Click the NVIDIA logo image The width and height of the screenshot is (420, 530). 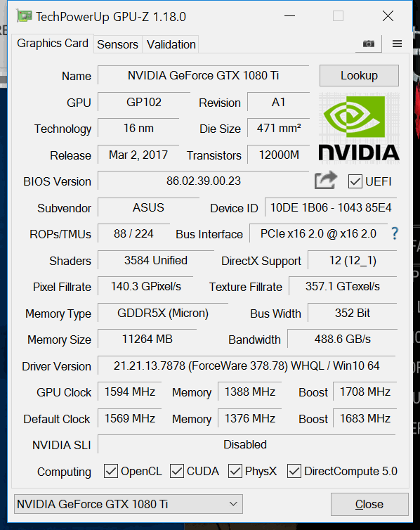click(359, 128)
